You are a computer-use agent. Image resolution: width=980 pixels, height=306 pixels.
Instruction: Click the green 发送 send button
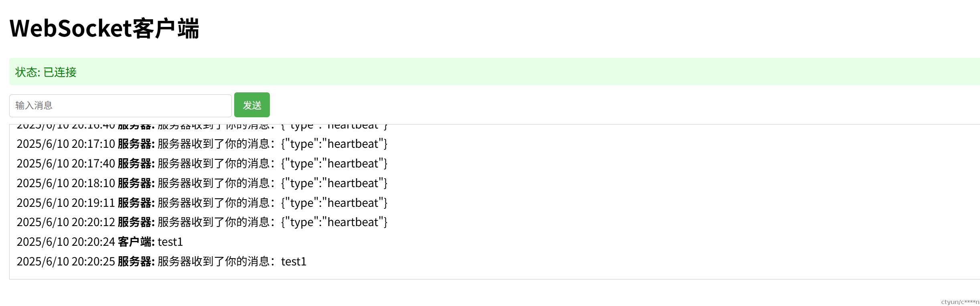tap(252, 105)
